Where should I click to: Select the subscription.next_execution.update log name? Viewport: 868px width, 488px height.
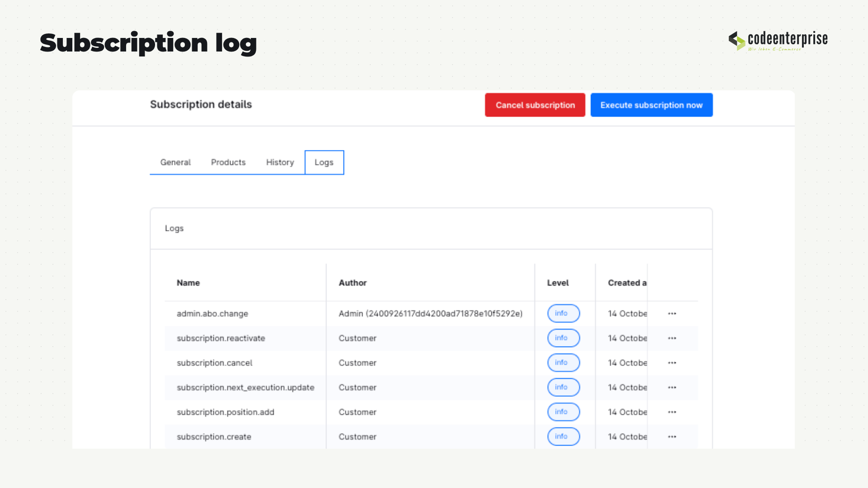click(x=245, y=388)
